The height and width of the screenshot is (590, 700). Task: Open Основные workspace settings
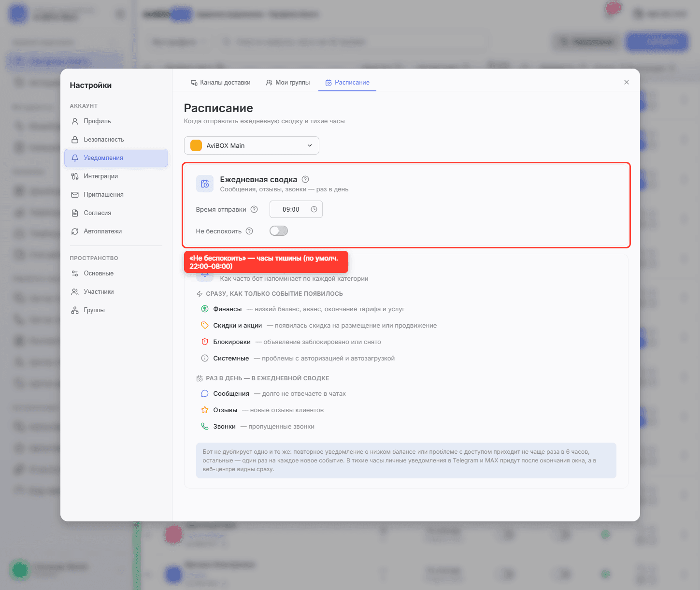116,273
